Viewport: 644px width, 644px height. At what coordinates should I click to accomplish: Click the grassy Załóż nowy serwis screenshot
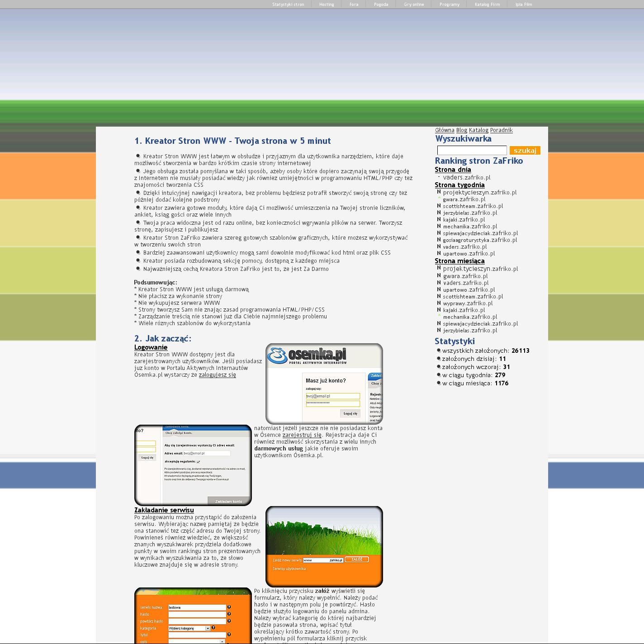click(x=324, y=546)
